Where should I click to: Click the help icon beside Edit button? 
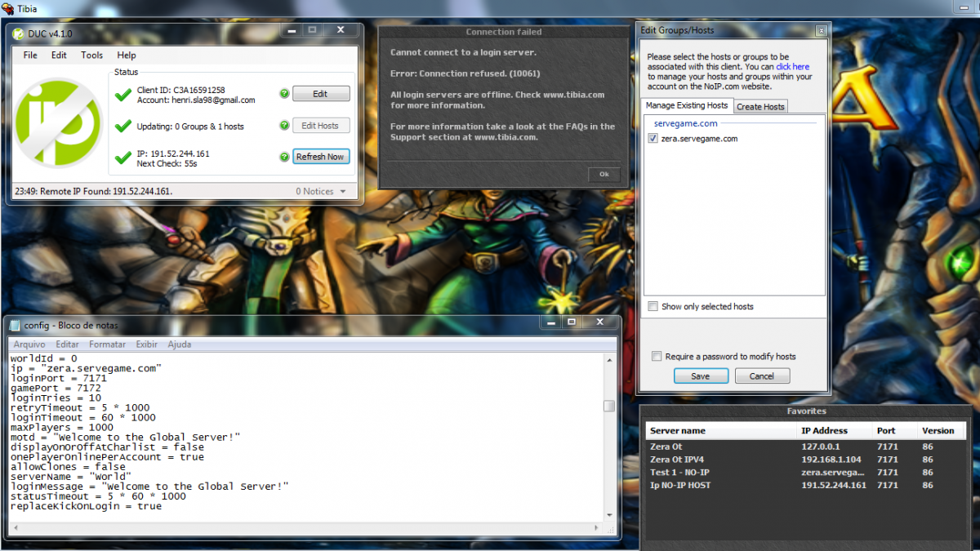pyautogui.click(x=284, y=94)
